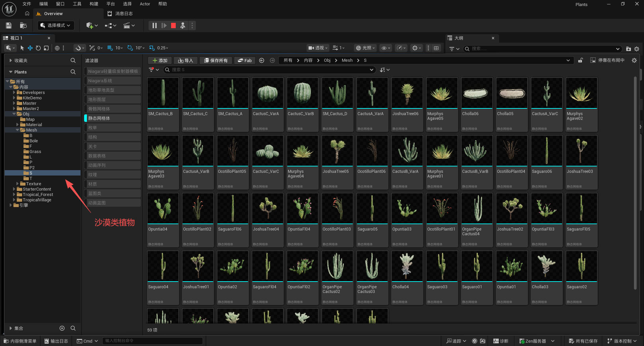The width and height of the screenshot is (644, 346).
Task: Enable the Niagara系统 filter
Action: 112,81
